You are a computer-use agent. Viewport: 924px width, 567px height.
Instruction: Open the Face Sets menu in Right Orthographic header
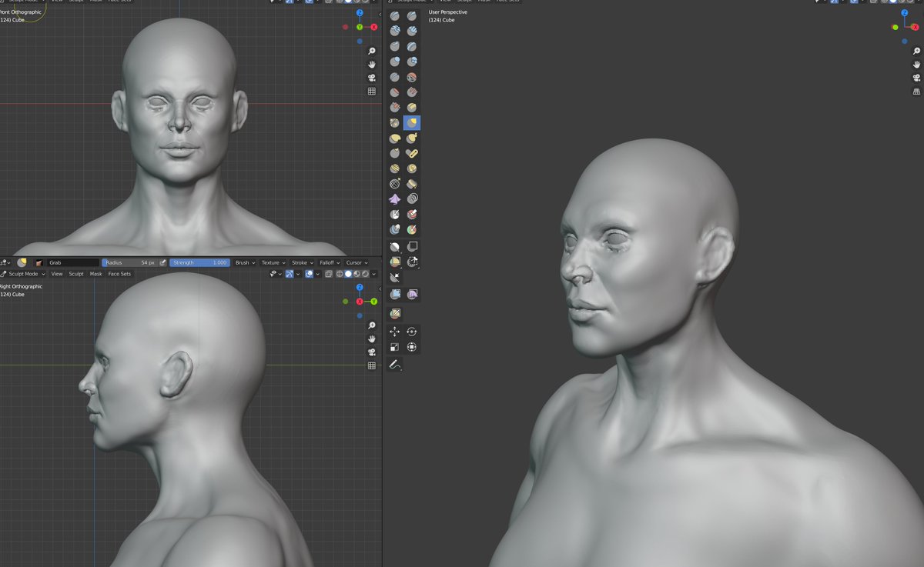(119, 274)
